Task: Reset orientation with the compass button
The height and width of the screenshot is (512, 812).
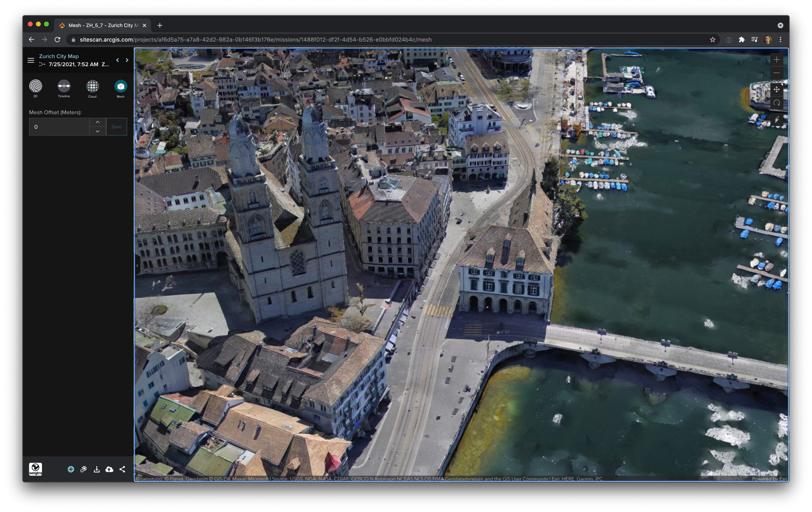Action: coord(776,119)
